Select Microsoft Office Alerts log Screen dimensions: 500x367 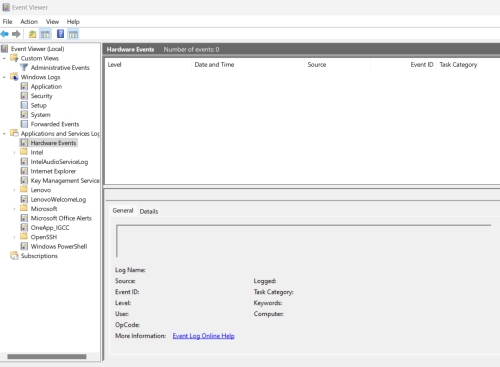pos(61,218)
